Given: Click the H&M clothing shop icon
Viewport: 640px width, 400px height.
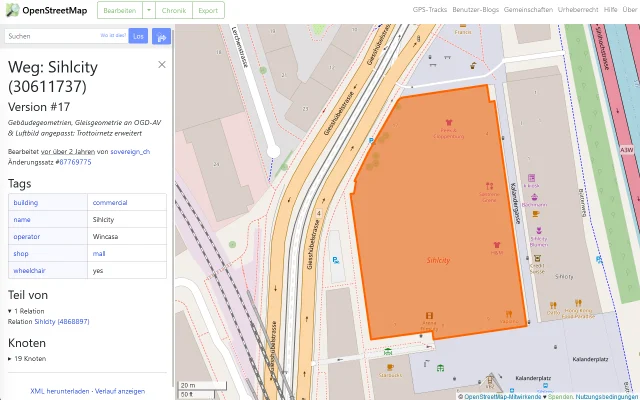Looking at the screenshot, I should pyautogui.click(x=497, y=245).
